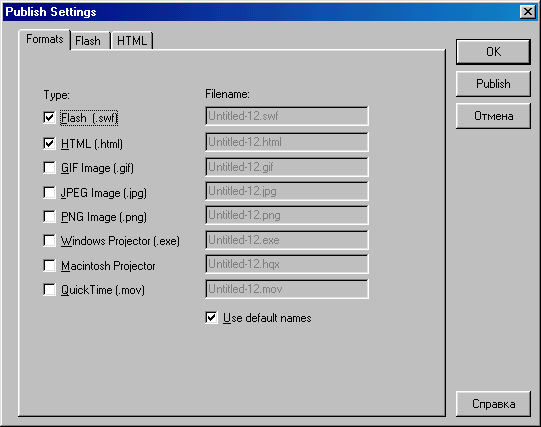Close the Publish Settings dialog
This screenshot has height=427, width=541.
(528, 12)
